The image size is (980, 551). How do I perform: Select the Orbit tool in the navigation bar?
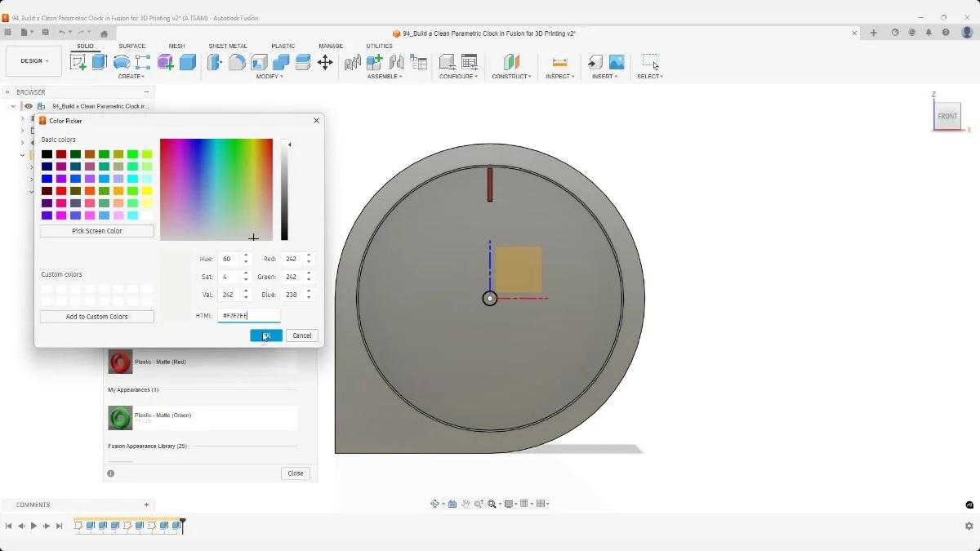435,503
